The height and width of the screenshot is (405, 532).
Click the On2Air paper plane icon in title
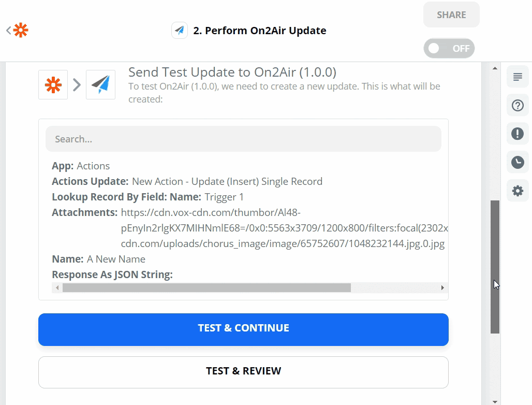[x=180, y=31]
